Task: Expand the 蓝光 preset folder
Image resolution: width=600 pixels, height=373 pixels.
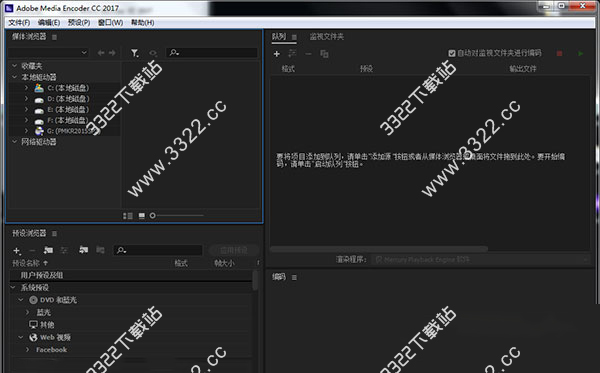Action: pos(28,312)
